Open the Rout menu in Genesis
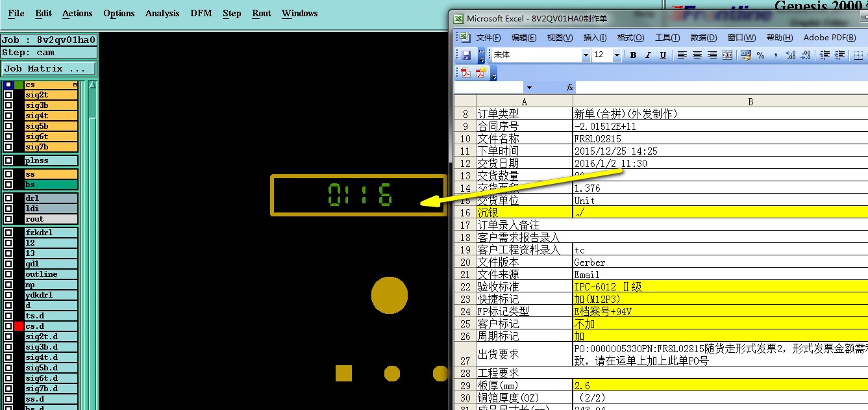Image resolution: width=868 pixels, height=410 pixels. click(x=262, y=13)
